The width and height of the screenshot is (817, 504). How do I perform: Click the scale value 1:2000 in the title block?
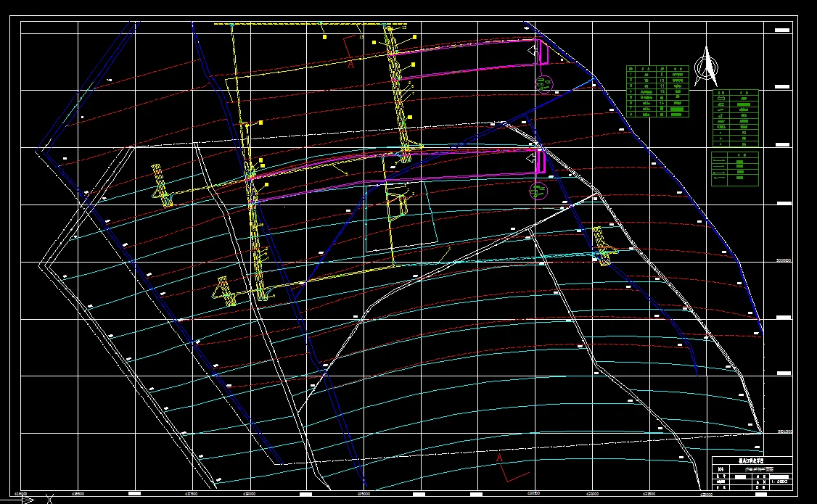point(781,482)
